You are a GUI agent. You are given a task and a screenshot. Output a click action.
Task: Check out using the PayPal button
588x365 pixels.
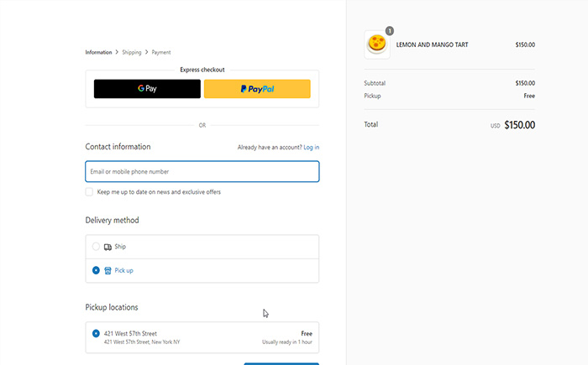coord(257,89)
